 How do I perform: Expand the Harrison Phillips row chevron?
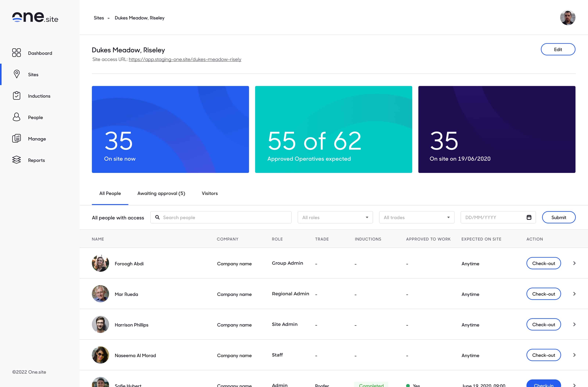(574, 324)
